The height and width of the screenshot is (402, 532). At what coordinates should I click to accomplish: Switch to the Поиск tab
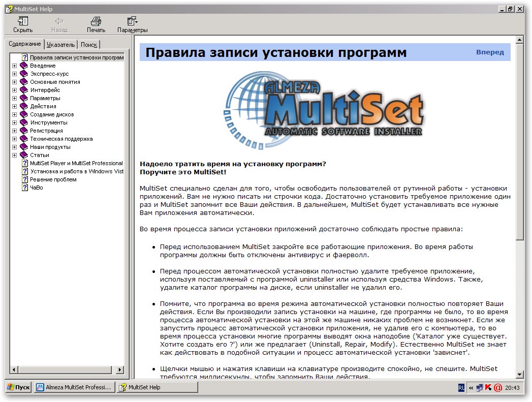[x=89, y=44]
